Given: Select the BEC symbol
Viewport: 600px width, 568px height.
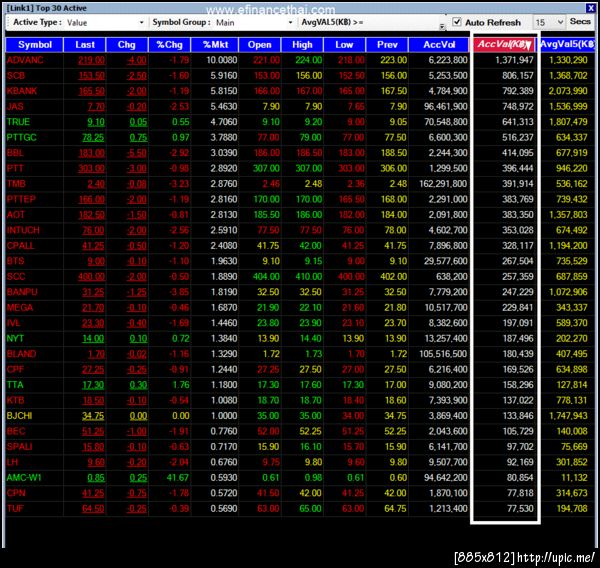Looking at the screenshot, I should tap(16, 431).
